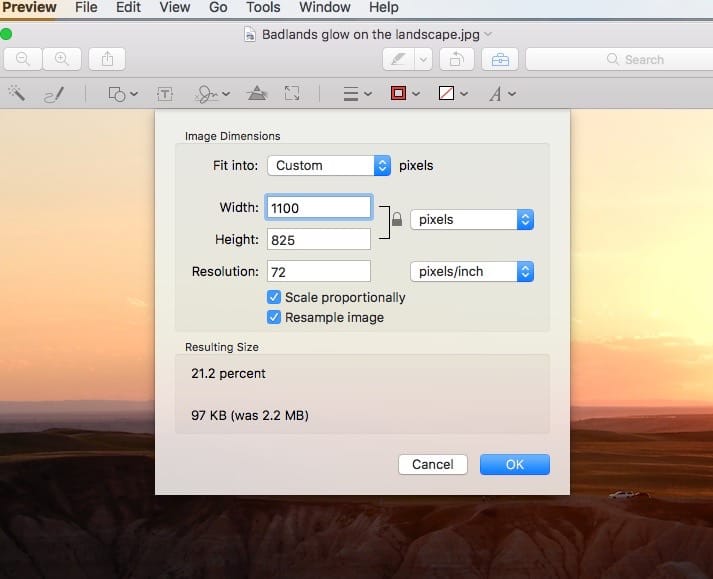Click the Rotate image button
713x579 pixels.
(457, 60)
